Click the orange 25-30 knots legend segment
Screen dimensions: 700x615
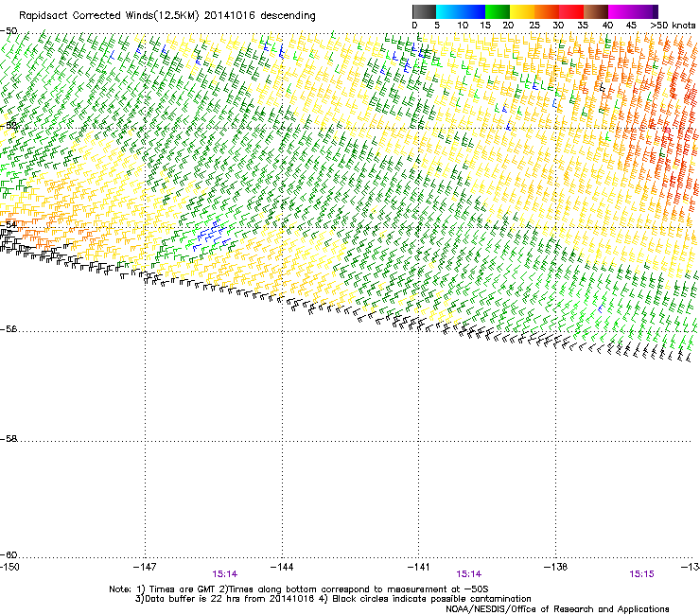[x=547, y=11]
